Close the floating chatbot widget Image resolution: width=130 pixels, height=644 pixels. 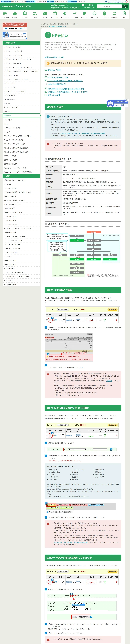click(x=128, y=100)
